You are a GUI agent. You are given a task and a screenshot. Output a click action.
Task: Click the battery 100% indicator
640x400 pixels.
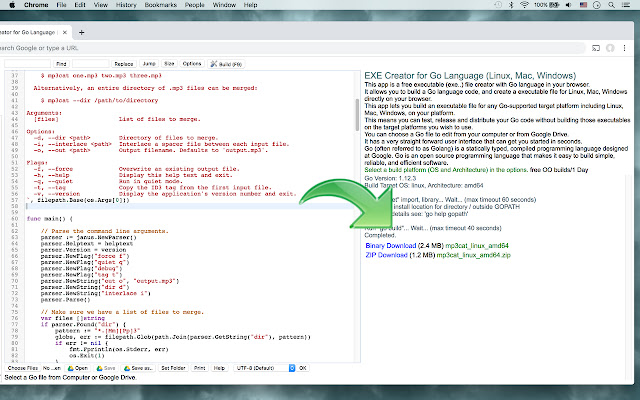point(547,5)
